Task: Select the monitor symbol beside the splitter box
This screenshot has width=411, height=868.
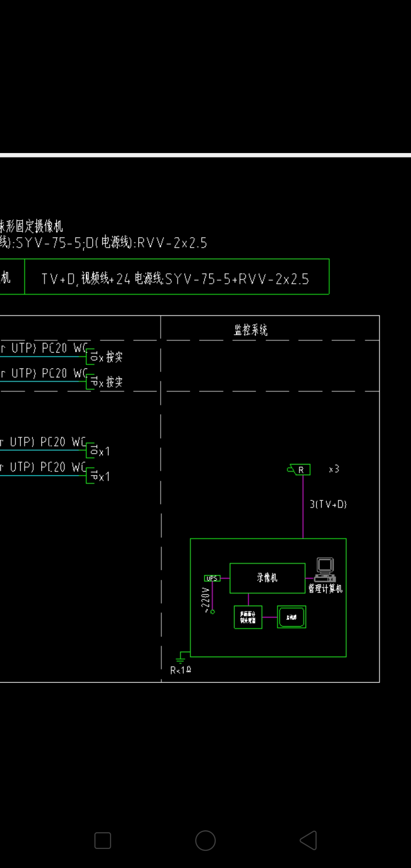Action: 292,617
